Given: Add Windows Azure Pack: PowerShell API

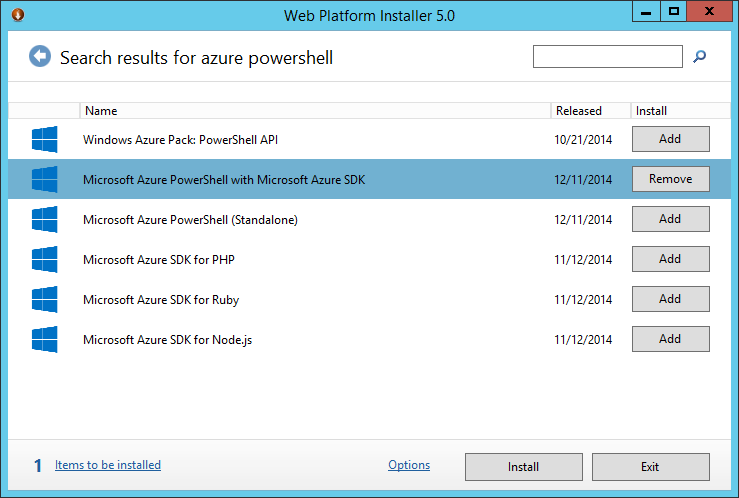Looking at the screenshot, I should (x=670, y=139).
